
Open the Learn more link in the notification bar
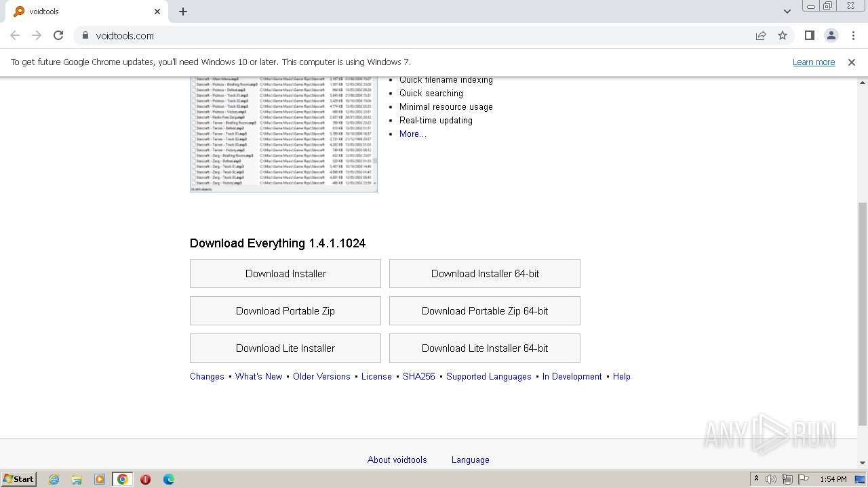pyautogui.click(x=814, y=62)
